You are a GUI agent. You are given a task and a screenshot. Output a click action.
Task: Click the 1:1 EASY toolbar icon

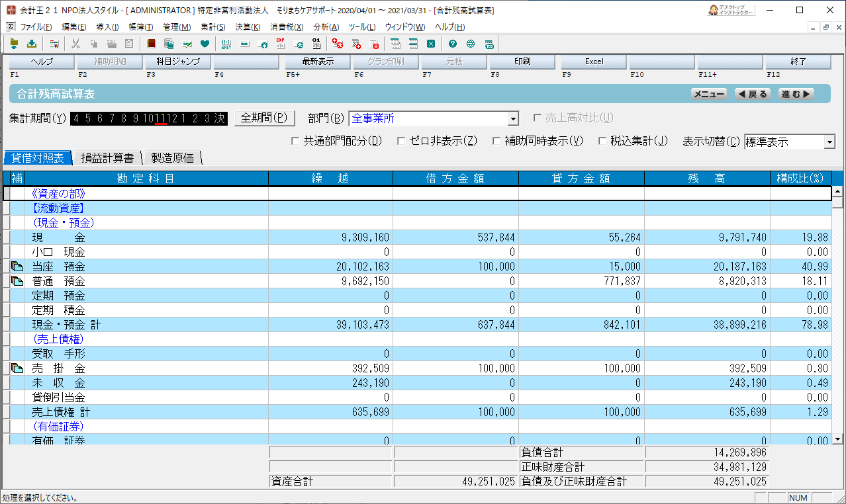tap(226, 44)
